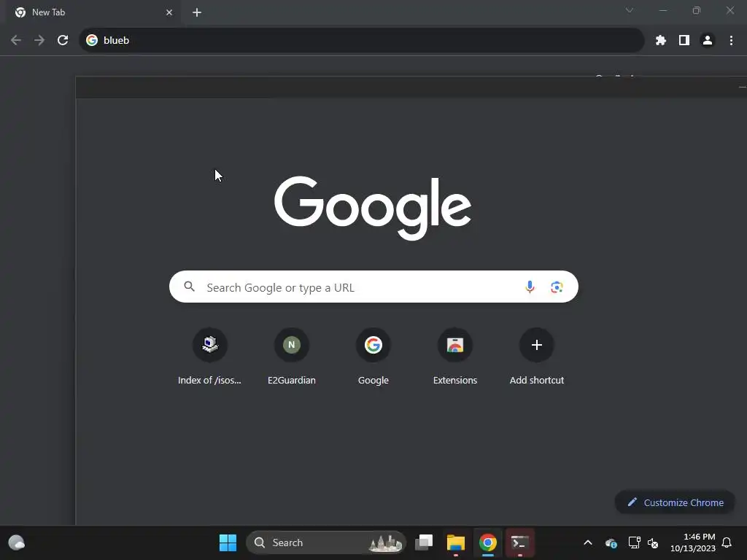This screenshot has height=560, width=747.
Task: Open the notifications bell icon
Action: point(727,542)
